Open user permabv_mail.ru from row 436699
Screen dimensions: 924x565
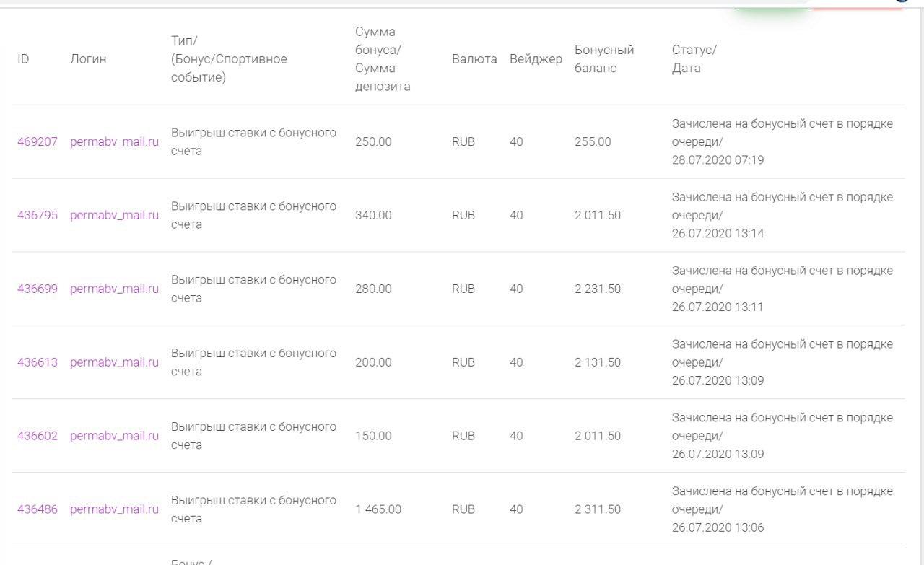[x=114, y=289]
